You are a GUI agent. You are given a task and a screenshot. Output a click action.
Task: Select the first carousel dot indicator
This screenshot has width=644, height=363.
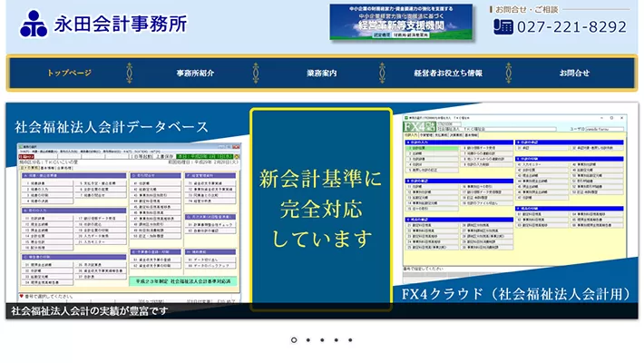(294, 340)
